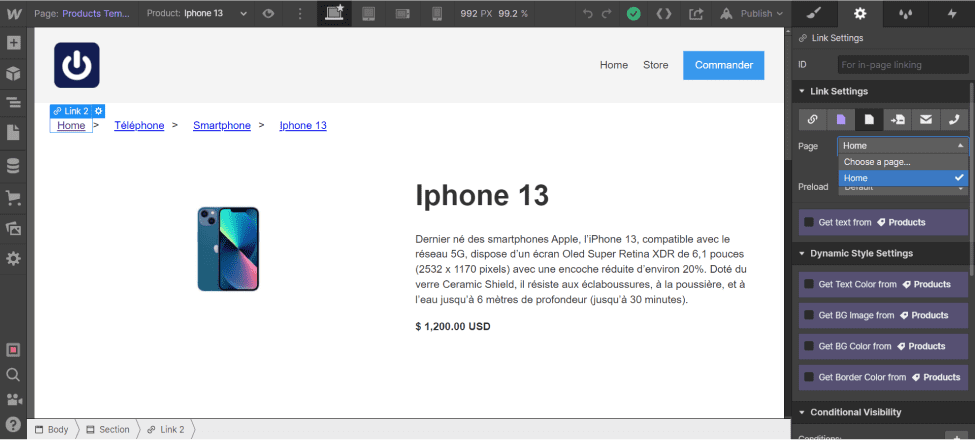This screenshot has width=975, height=440.
Task: Open the export code icon
Action: (664, 14)
